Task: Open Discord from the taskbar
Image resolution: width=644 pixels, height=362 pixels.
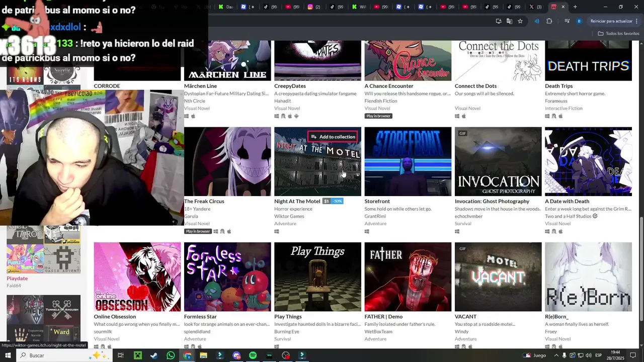Action: (x=236, y=355)
